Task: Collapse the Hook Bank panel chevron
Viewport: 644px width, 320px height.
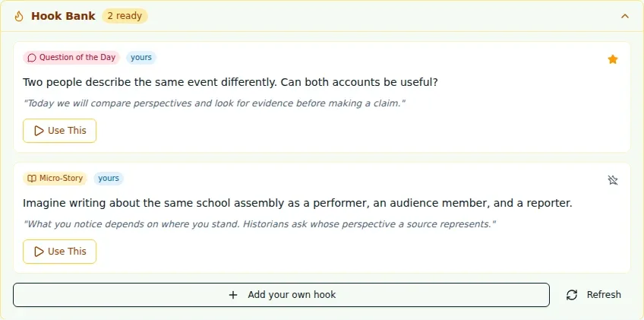Action: 625,16
